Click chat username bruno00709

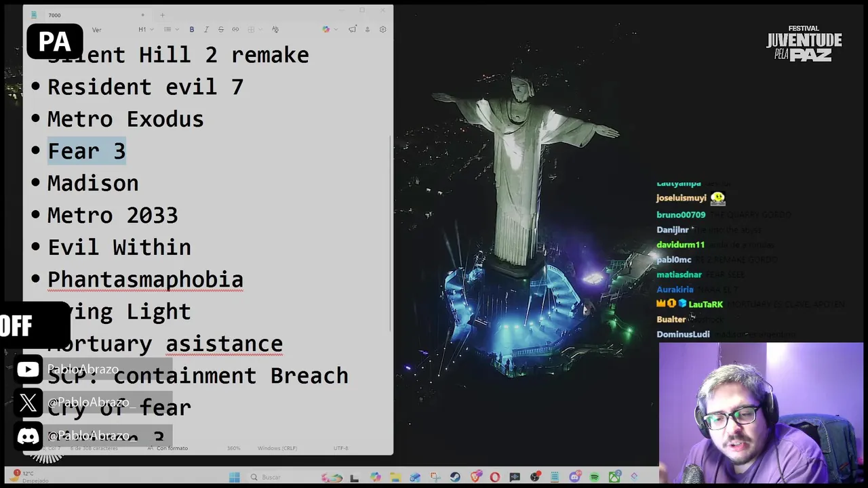(681, 215)
